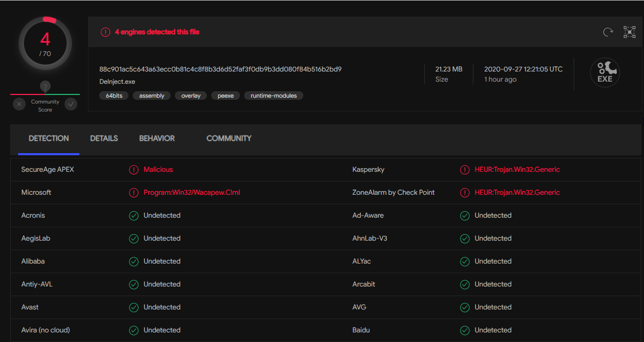Image resolution: width=644 pixels, height=342 pixels.
Task: Click the Community Score label
Action: tap(45, 106)
